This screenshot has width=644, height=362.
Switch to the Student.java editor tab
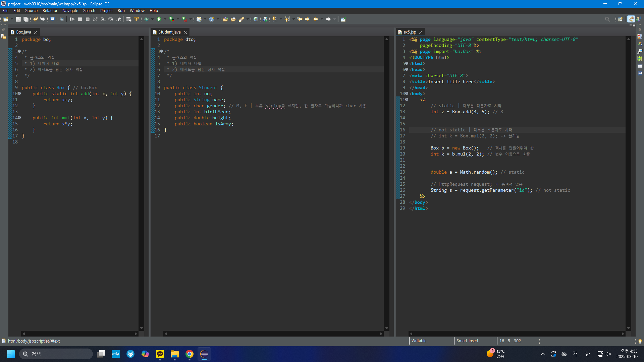(169, 32)
